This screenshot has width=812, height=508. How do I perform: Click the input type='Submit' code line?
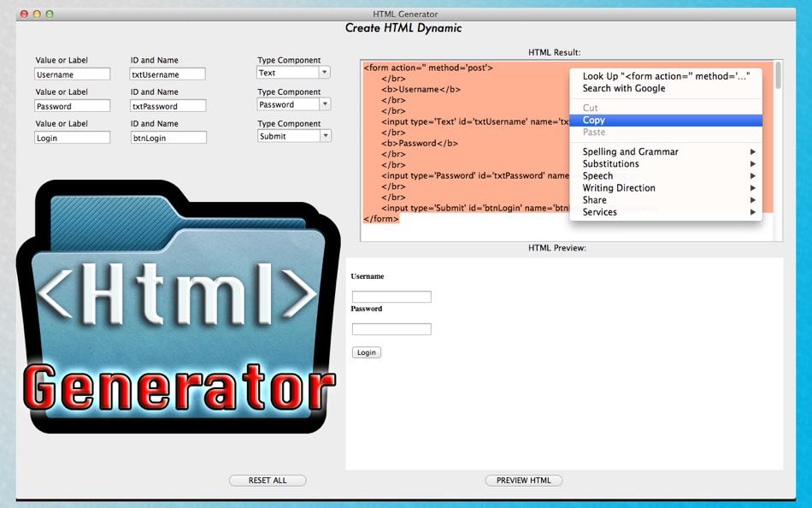point(475,208)
